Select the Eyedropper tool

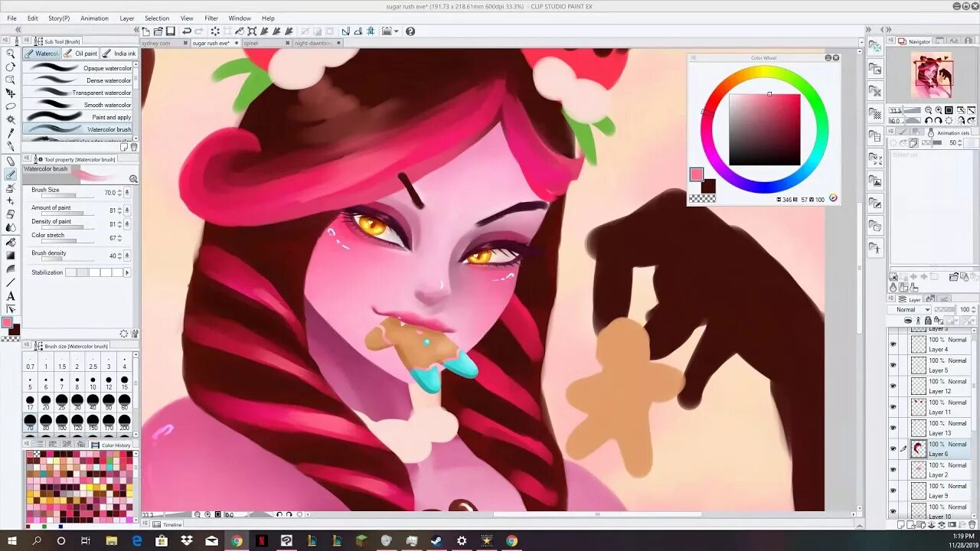11,133
